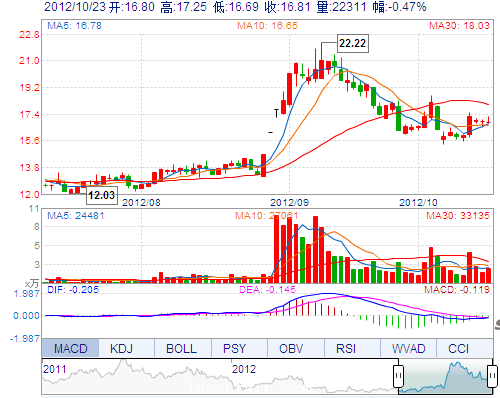Viewport: 500px width, 398px height.
Task: Select the MACD indicator tab
Action: tap(70, 348)
